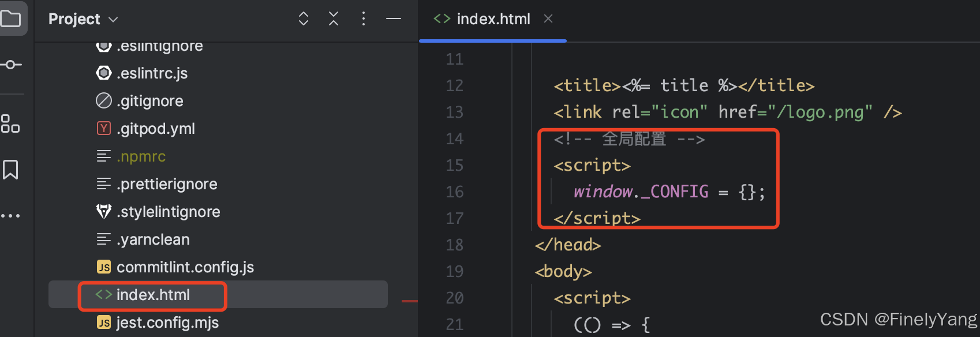Click the opening <body> tag
This screenshot has height=337, width=980.
[563, 271]
